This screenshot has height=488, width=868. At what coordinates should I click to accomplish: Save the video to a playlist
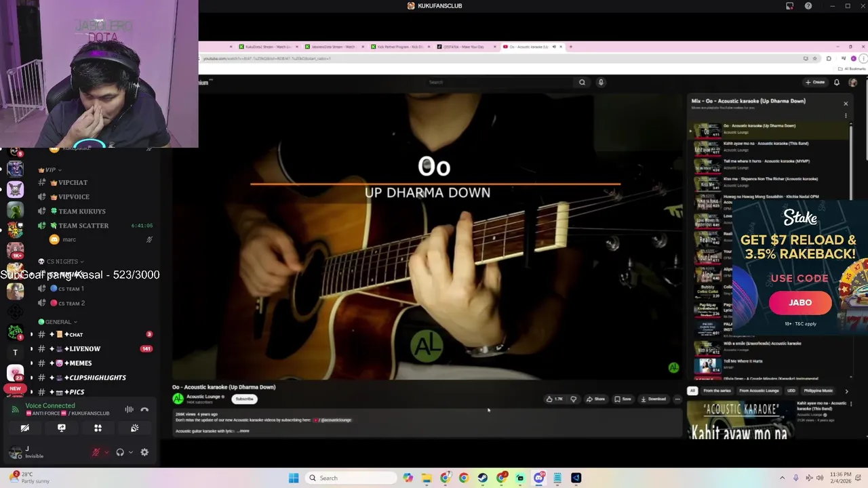click(623, 399)
